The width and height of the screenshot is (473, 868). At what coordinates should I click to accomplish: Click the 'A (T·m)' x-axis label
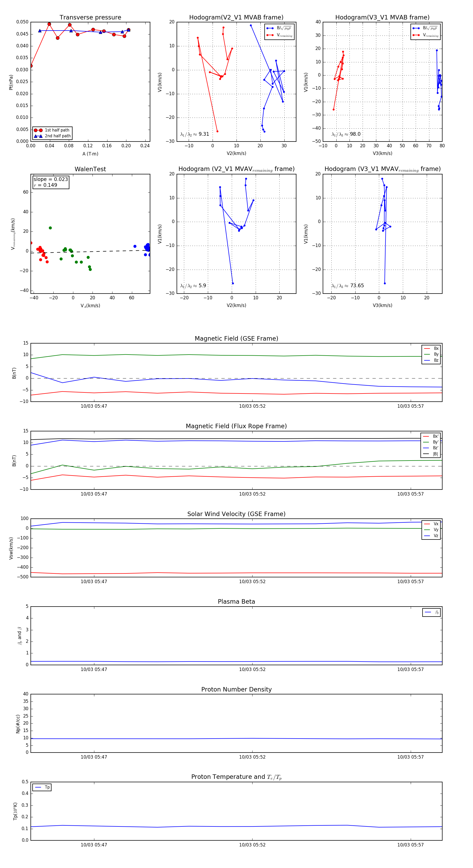pyautogui.click(x=90, y=154)
